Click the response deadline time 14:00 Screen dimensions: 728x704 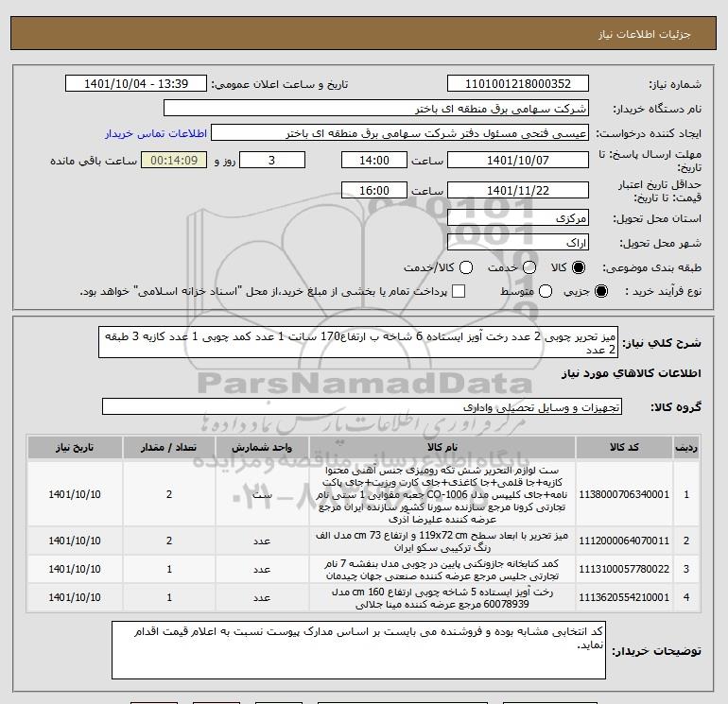pyautogui.click(x=374, y=160)
